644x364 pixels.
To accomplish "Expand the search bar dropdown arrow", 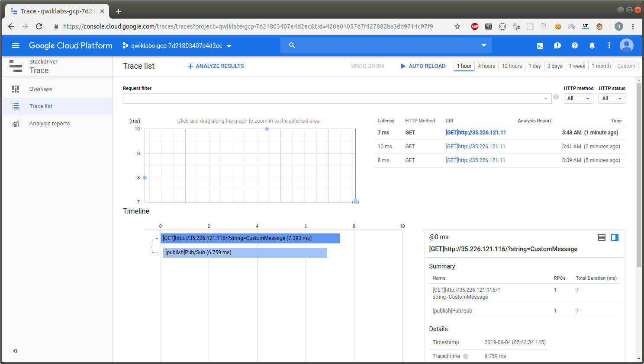I will [x=484, y=45].
